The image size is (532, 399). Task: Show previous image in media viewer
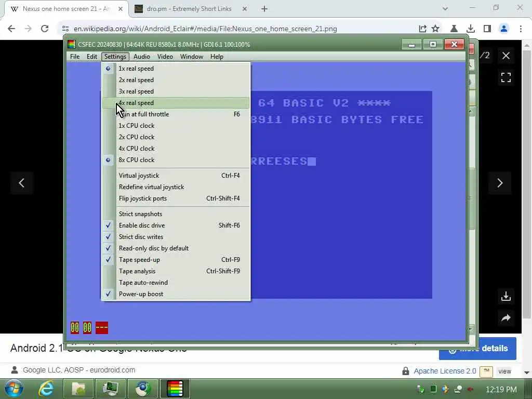(21, 183)
